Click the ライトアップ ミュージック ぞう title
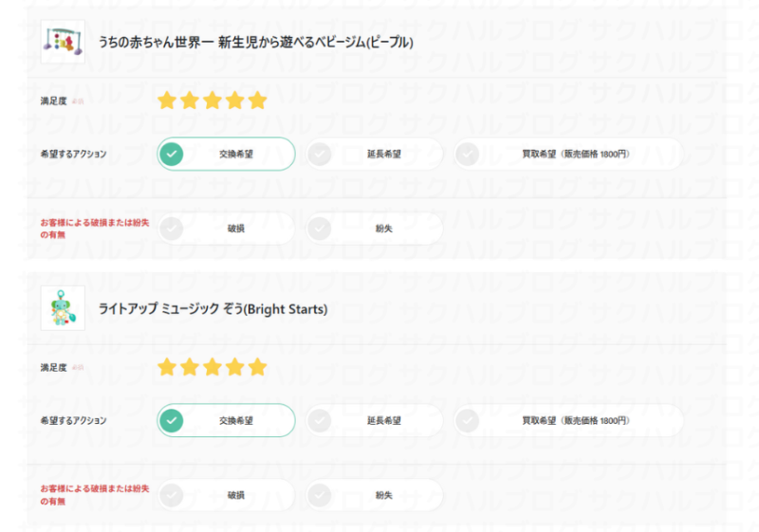This screenshot has width=759, height=532. click(x=213, y=309)
